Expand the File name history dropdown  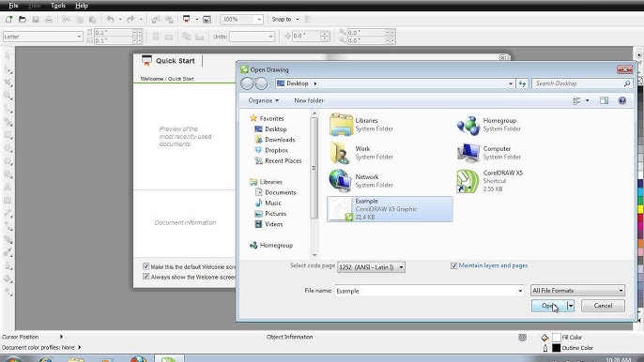pyautogui.click(x=520, y=291)
